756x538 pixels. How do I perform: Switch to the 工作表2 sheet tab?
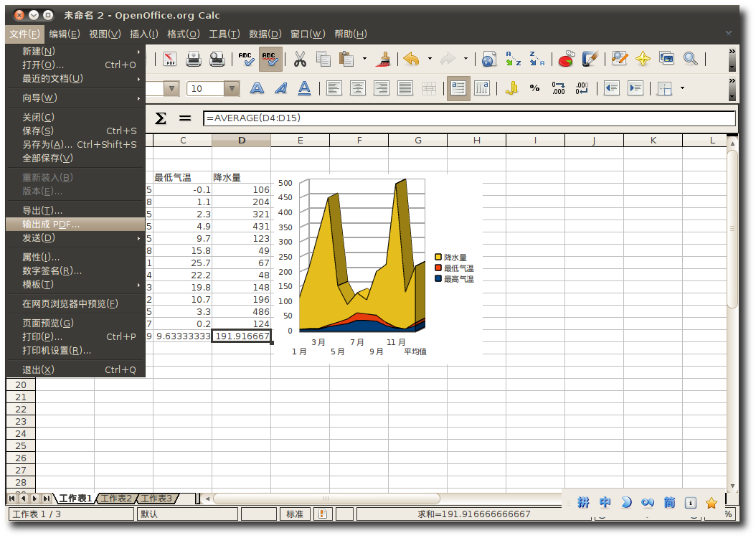(x=115, y=499)
